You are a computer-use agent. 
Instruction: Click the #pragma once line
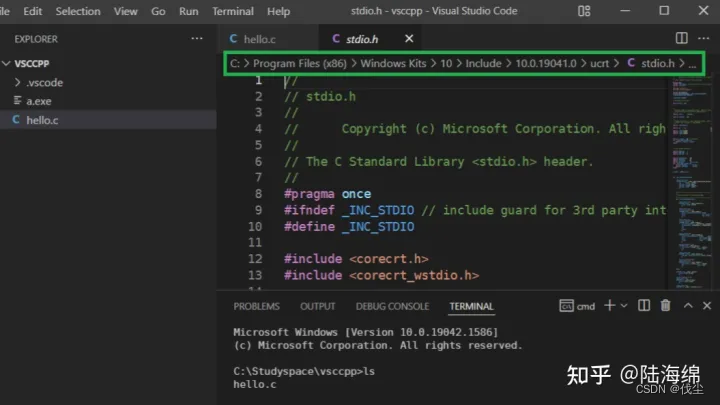pos(327,194)
